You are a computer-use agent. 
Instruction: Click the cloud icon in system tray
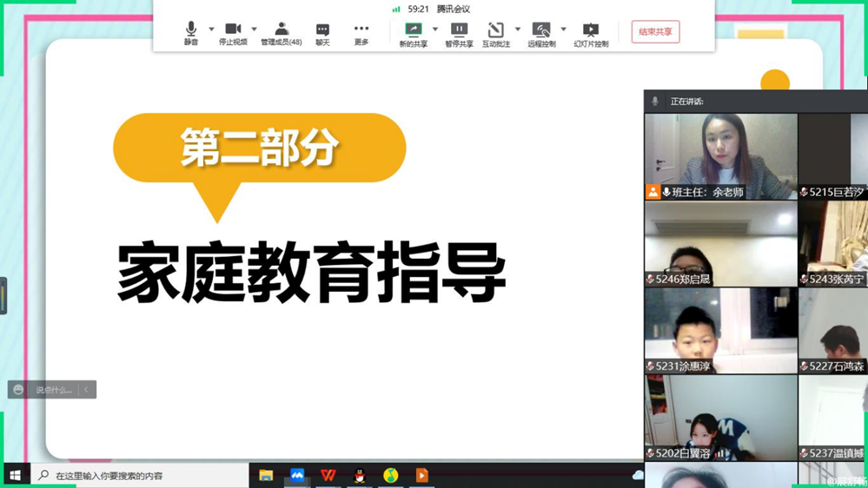638,475
